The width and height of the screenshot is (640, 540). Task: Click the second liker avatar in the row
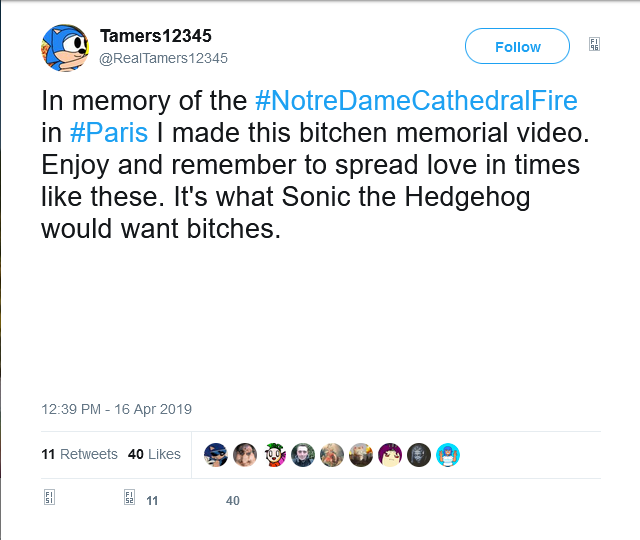pos(245,455)
